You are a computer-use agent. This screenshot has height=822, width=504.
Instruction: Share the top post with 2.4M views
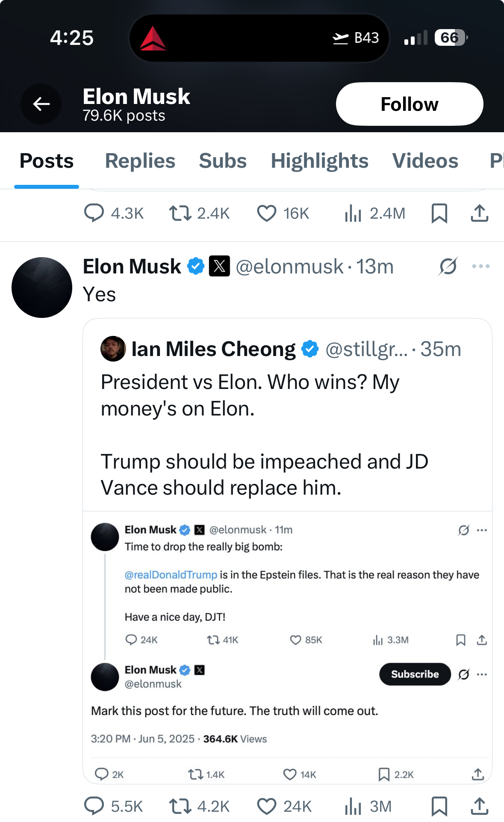(479, 213)
